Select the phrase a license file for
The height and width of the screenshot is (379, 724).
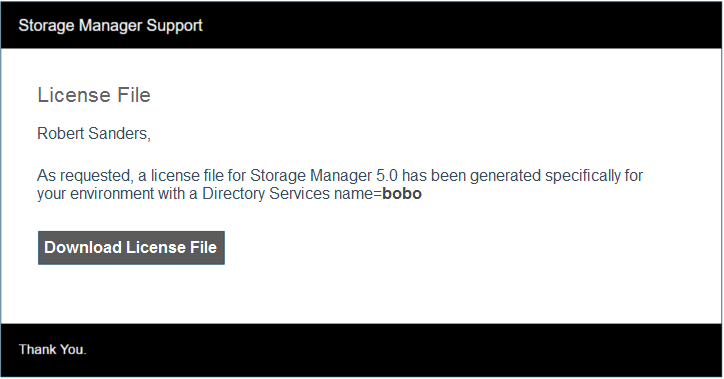[192, 175]
